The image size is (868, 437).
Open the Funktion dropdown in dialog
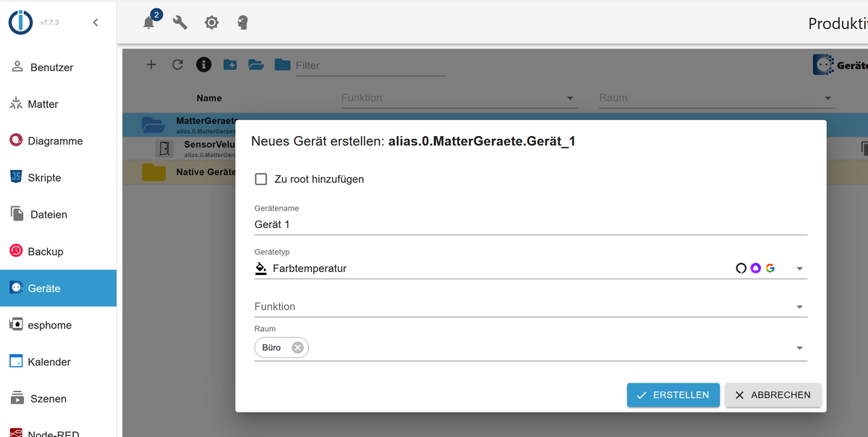pos(799,307)
